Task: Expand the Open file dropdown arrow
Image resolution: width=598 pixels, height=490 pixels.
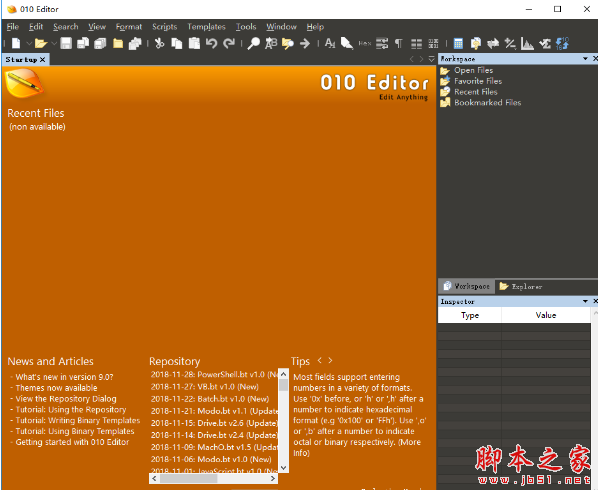Action: 54,43
